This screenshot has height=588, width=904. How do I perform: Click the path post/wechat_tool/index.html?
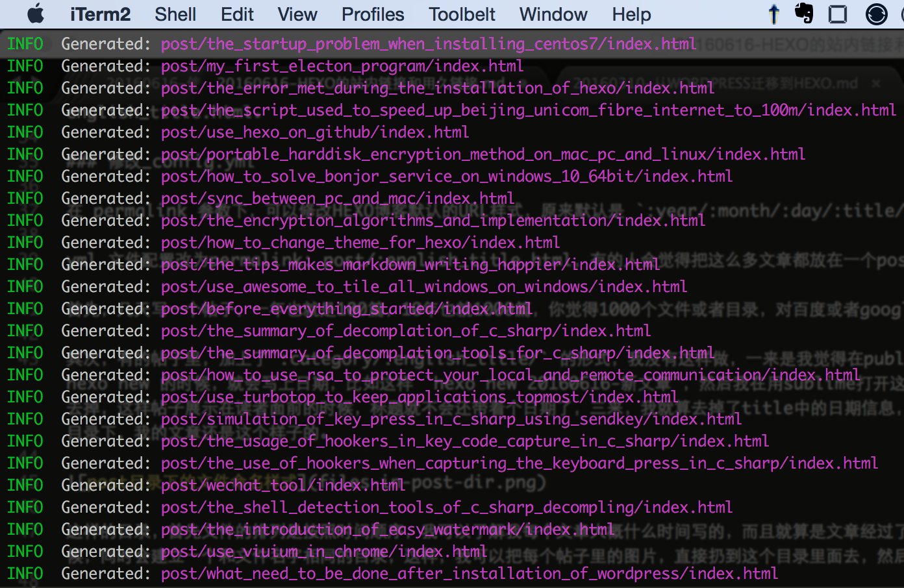(283, 485)
